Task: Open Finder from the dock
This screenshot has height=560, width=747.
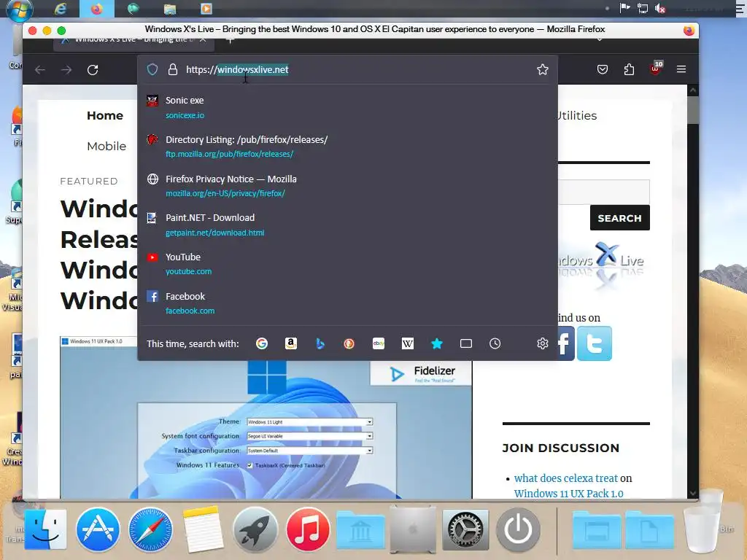Action: pyautogui.click(x=45, y=529)
